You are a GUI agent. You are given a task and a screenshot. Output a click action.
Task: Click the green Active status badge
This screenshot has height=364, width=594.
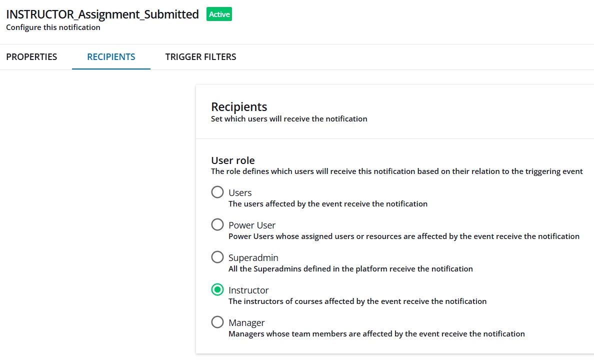(219, 14)
